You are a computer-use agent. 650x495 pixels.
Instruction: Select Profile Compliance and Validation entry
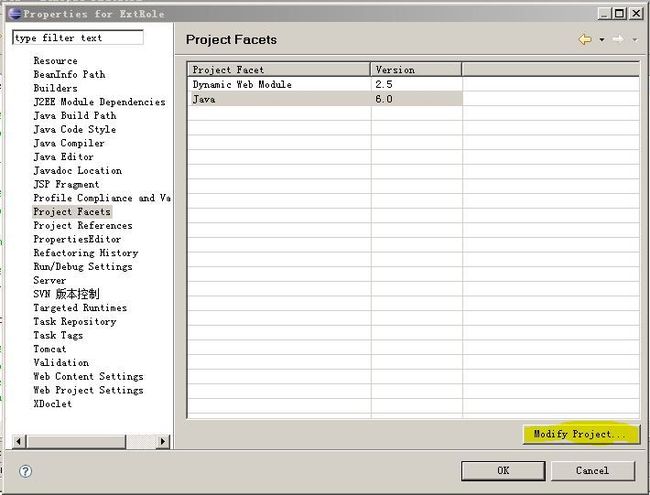pos(102,198)
